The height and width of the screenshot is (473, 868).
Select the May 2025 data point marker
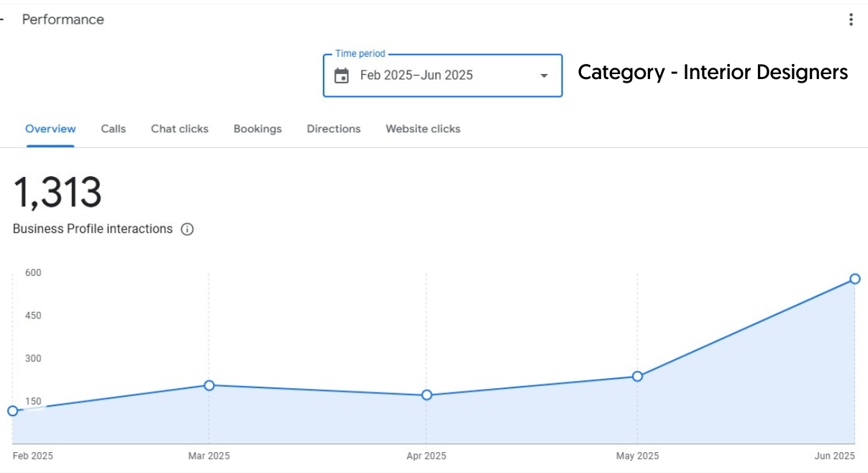(x=637, y=376)
